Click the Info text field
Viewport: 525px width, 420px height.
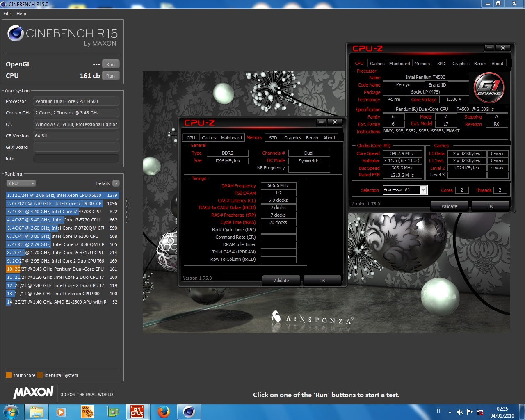76,159
